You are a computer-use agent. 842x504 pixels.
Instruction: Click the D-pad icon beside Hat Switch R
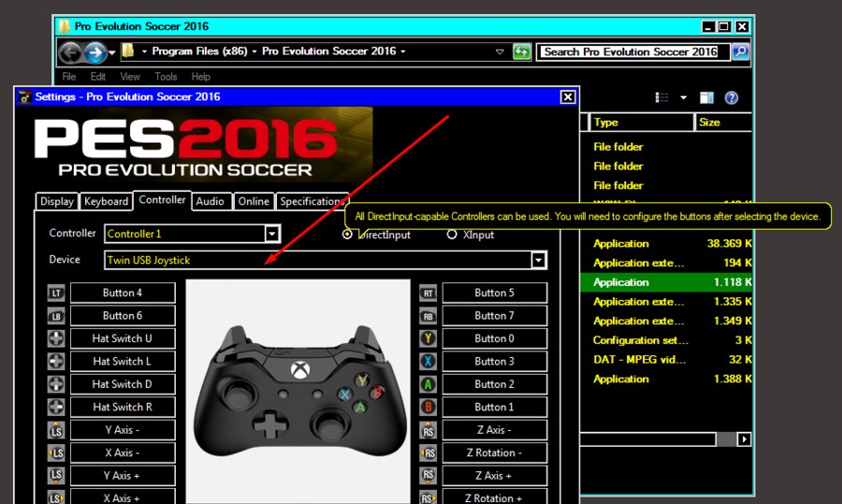point(56,408)
